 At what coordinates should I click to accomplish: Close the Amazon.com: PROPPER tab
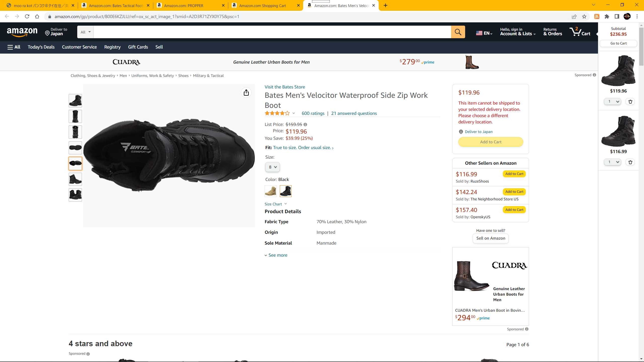pos(223,6)
